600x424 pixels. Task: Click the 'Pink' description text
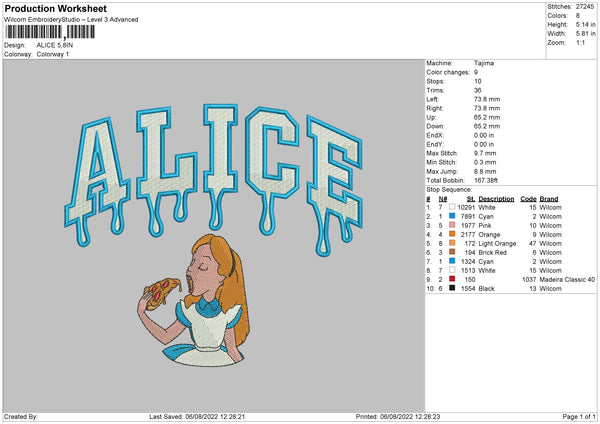485,225
